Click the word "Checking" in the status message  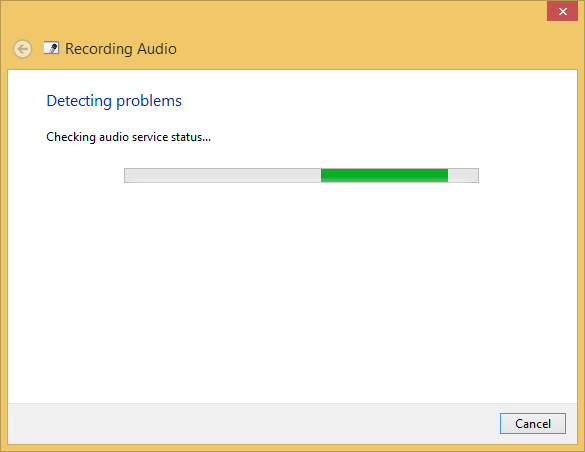point(71,137)
